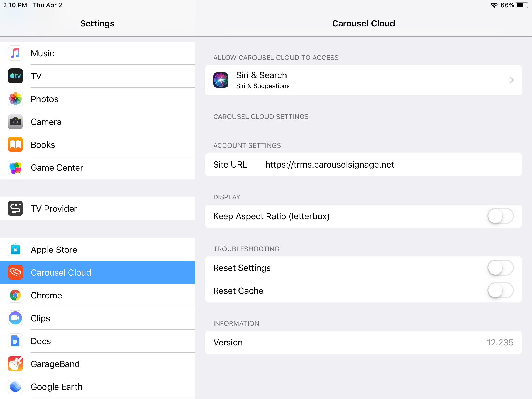Tap the Music app icon
Image resolution: width=532 pixels, height=399 pixels.
[x=15, y=53]
